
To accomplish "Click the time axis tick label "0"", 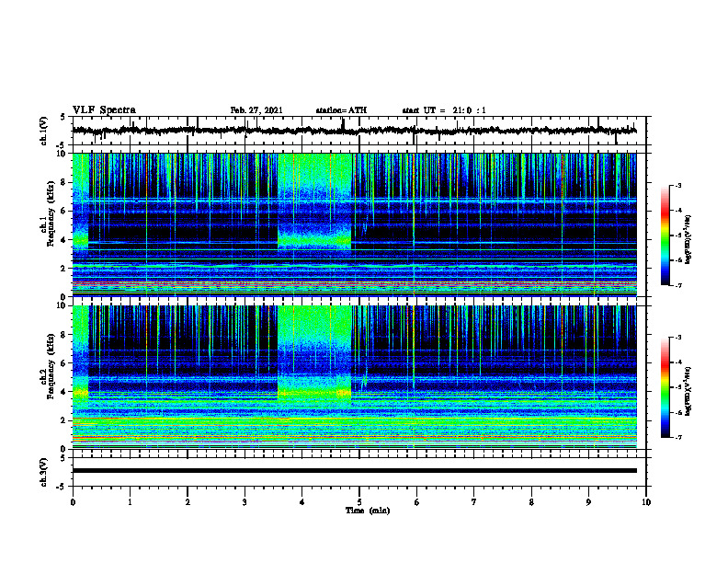I will [x=73, y=502].
